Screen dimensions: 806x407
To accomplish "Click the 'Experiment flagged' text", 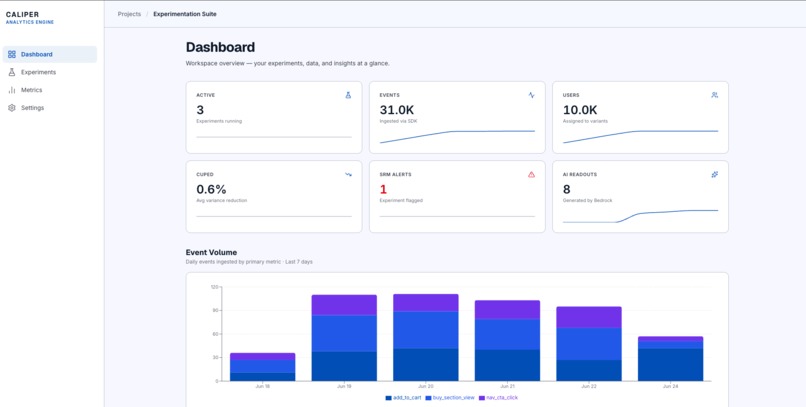I will (x=401, y=200).
